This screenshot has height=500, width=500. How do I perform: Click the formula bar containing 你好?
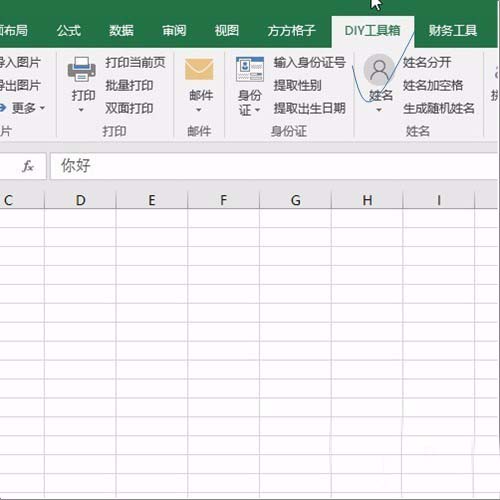click(273, 166)
